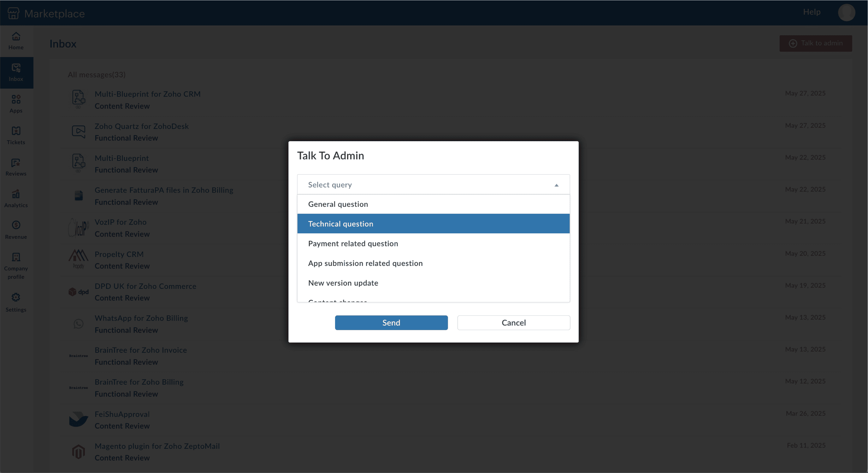Open Analytics from sidebar
Image resolution: width=868 pixels, height=473 pixels.
point(16,199)
